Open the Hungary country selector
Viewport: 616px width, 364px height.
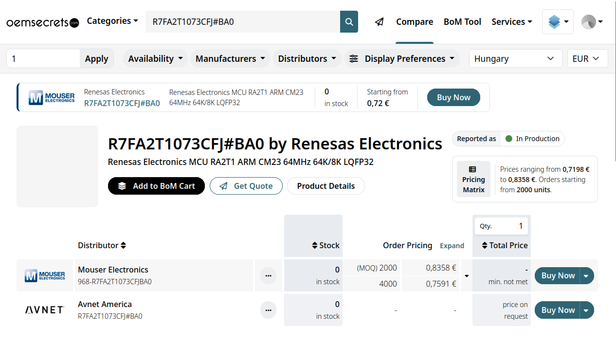[x=515, y=58]
